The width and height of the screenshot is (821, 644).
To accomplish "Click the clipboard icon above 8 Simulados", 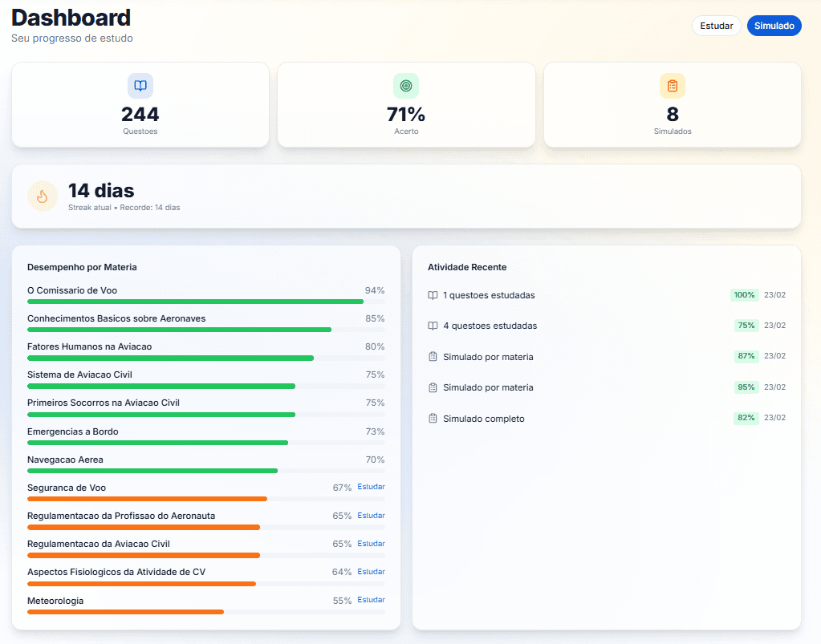I will (x=672, y=85).
